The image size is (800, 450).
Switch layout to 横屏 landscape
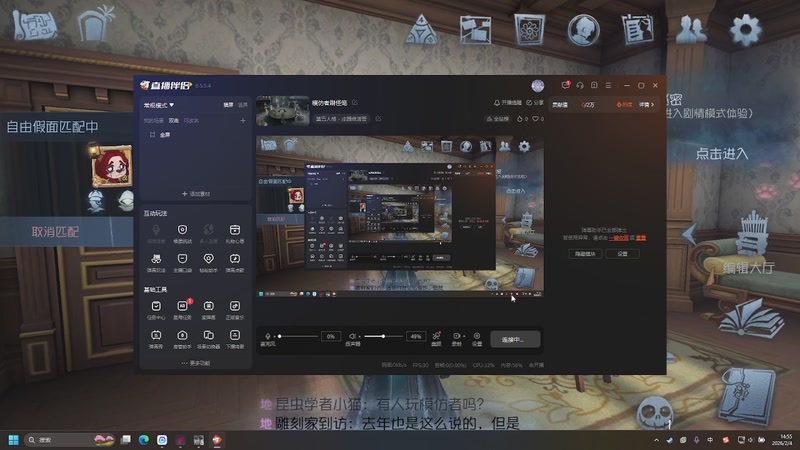[228, 105]
